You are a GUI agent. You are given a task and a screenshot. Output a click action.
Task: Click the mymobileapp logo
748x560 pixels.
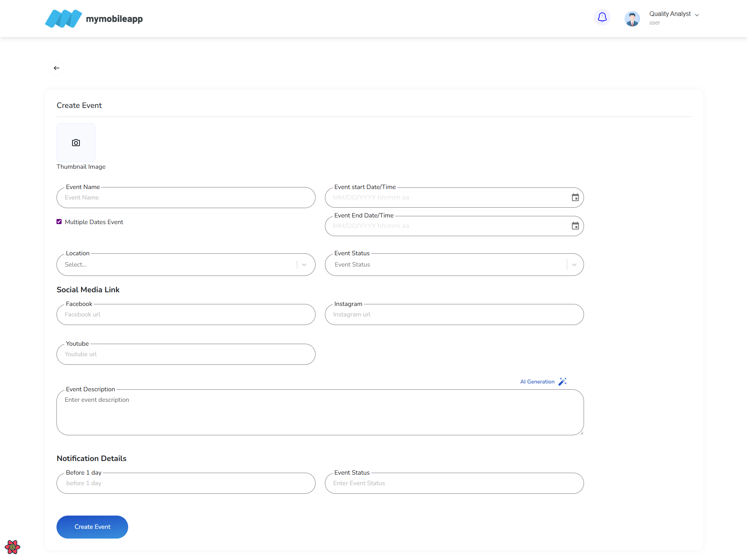[x=94, y=18]
